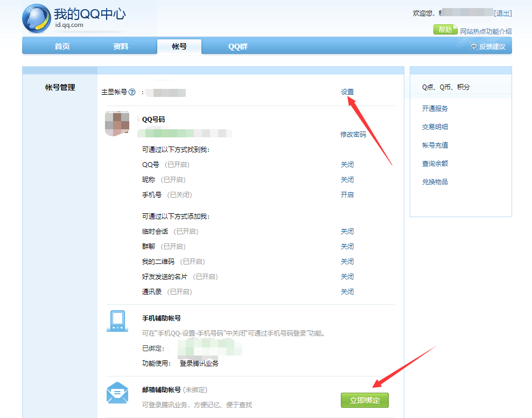Click the QQ center globe logo
Image resolution: width=532 pixels, height=418 pixels.
coord(36,19)
